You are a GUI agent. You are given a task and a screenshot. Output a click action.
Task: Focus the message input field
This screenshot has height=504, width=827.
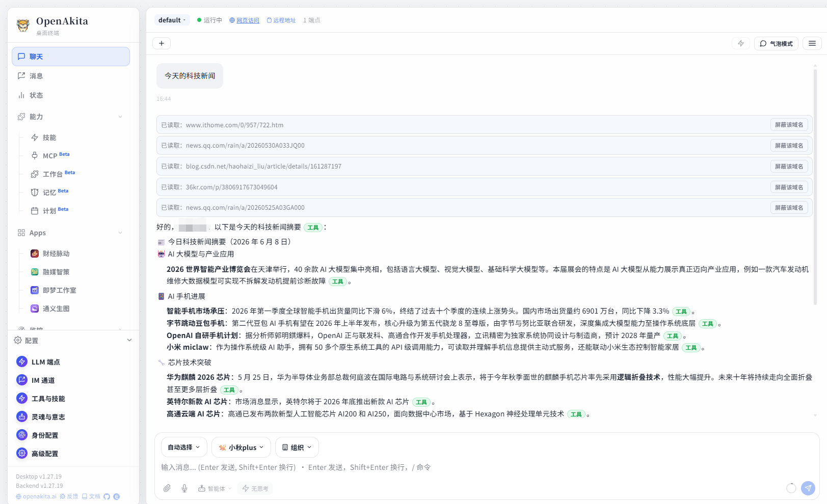click(x=487, y=467)
